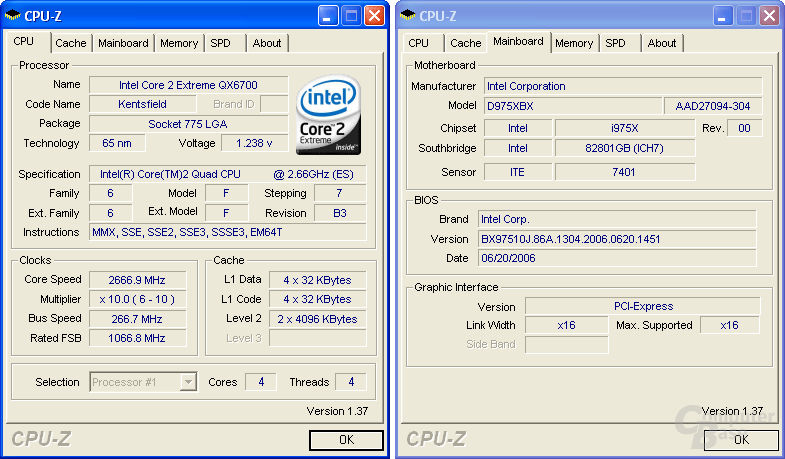Click the Max. Supported x16 value

(729, 325)
